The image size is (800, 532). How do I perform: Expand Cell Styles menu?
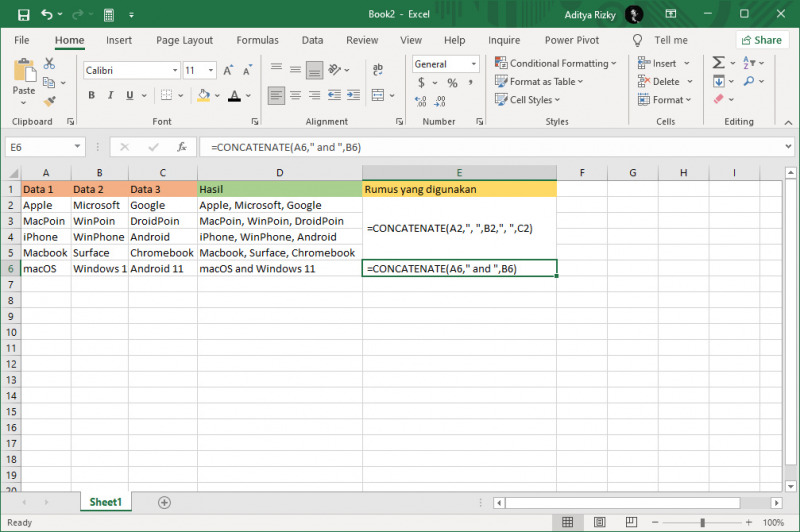coord(527,100)
